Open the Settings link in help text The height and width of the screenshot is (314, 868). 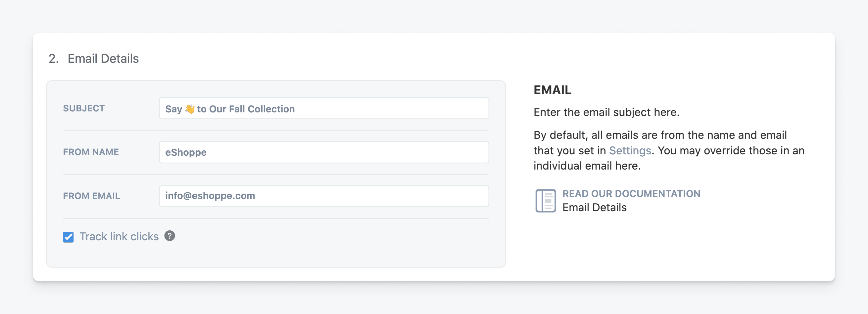pos(630,150)
